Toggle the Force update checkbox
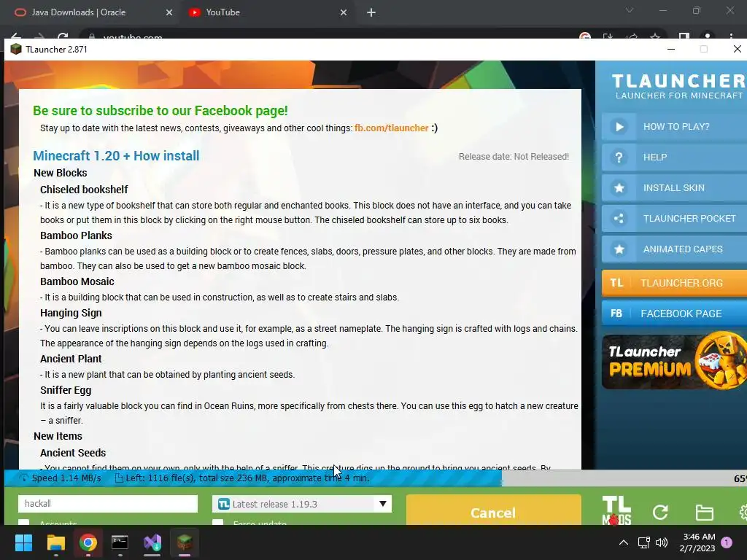This screenshot has width=747, height=560. click(x=217, y=522)
